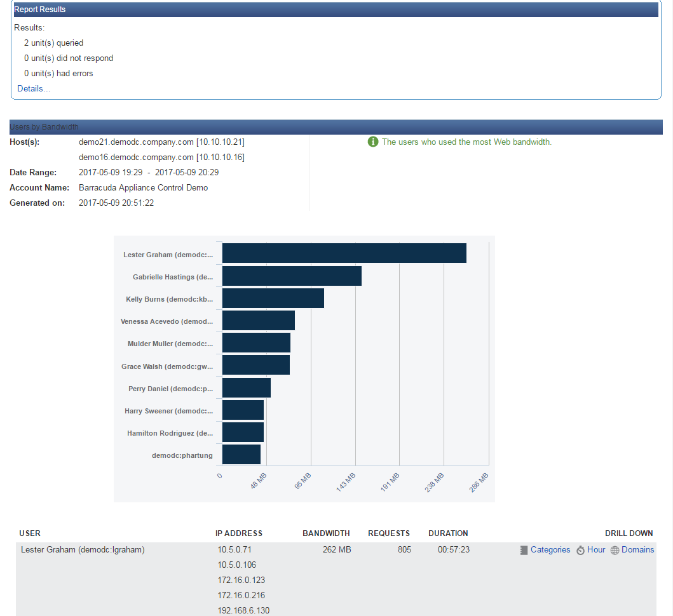Click the 262 MB bandwidth value
Viewport: 673px width, 616px height.
[x=337, y=549]
